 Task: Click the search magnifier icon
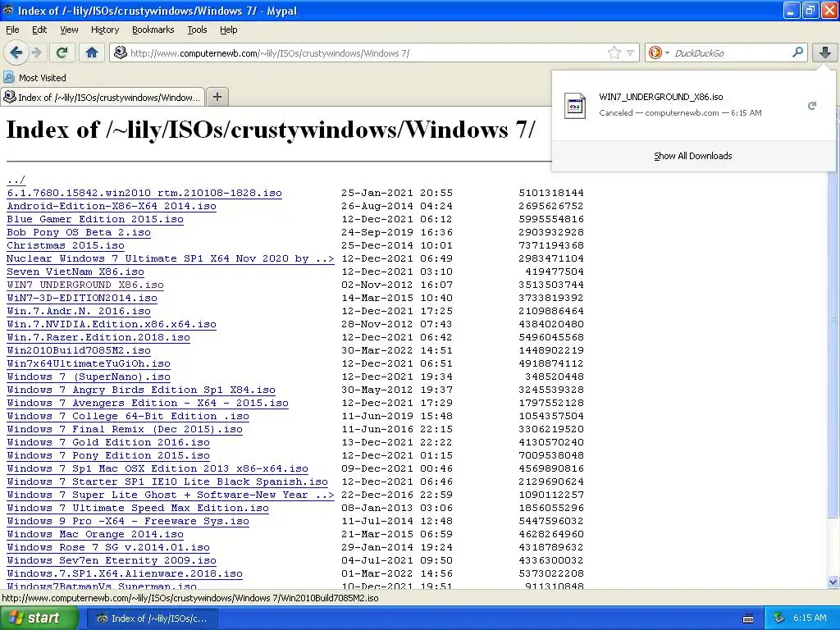click(x=797, y=52)
